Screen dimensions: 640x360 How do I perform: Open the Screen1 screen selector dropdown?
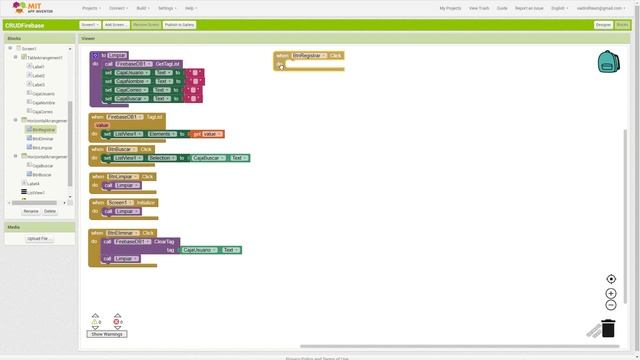point(90,25)
